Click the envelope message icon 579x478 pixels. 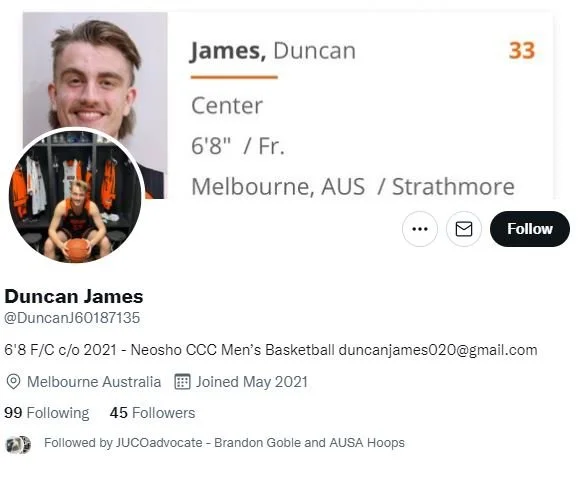[x=464, y=229]
